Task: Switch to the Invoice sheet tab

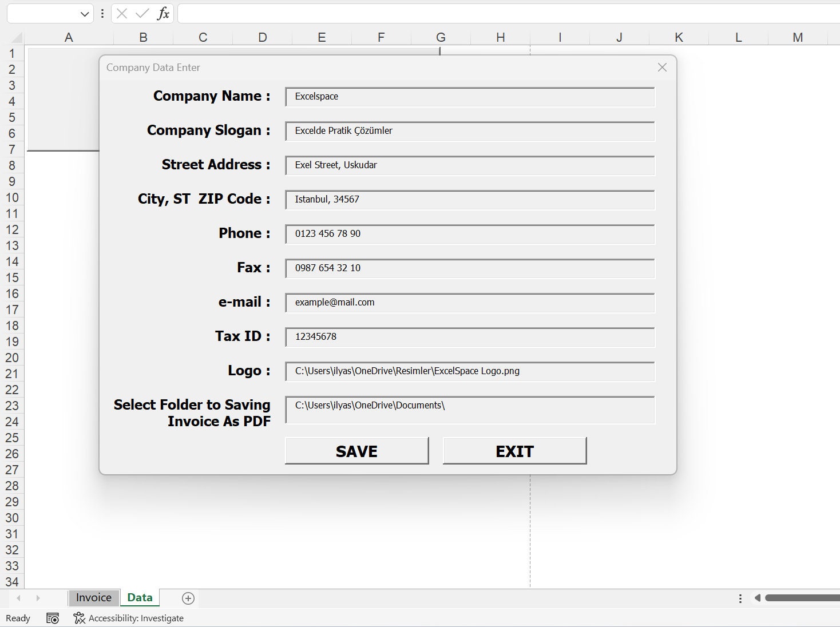Action: click(x=93, y=597)
